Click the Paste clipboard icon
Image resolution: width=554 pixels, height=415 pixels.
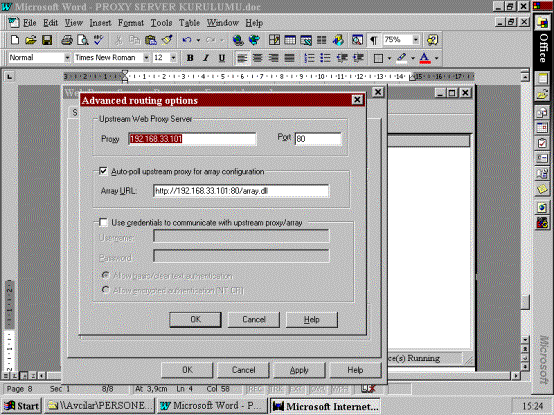pyautogui.click(x=151, y=40)
